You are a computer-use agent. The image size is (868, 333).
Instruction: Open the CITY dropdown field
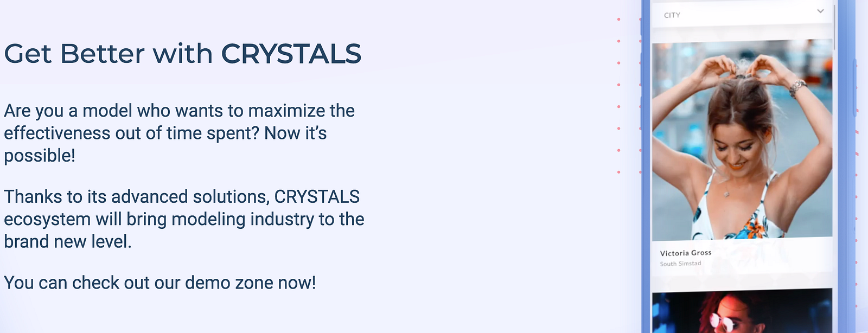coord(742,14)
